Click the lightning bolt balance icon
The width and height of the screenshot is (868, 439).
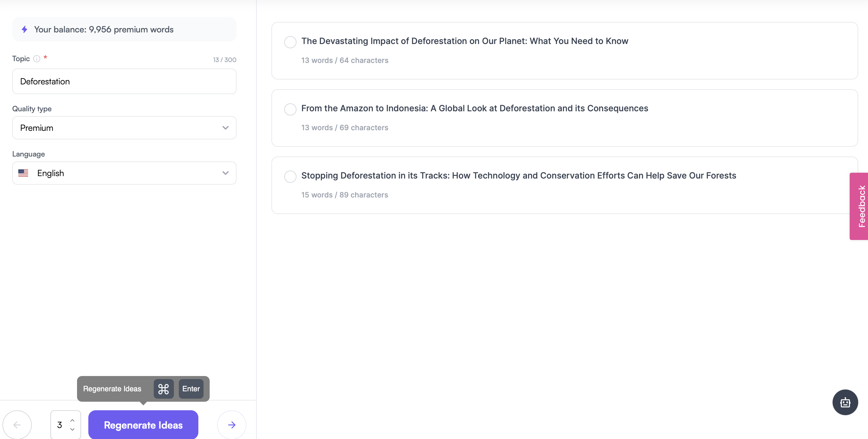24,29
